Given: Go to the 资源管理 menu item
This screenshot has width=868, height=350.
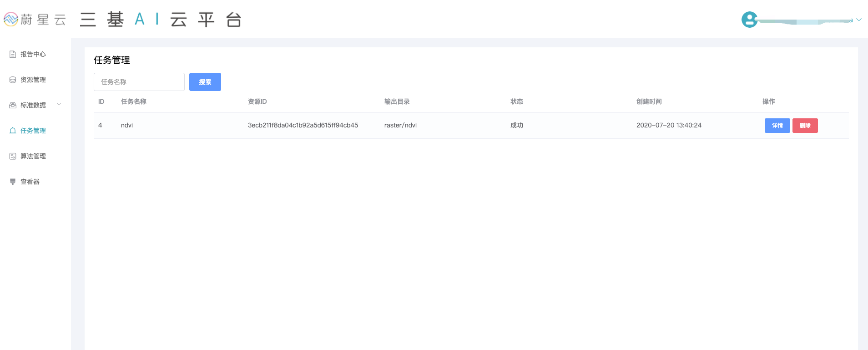Looking at the screenshot, I should click(33, 80).
